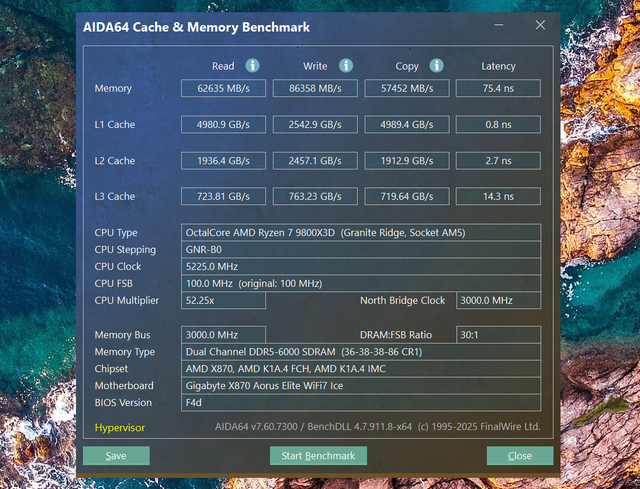Click the L3 Cache Copy value field
The width and height of the screenshot is (640, 489).
point(407,196)
